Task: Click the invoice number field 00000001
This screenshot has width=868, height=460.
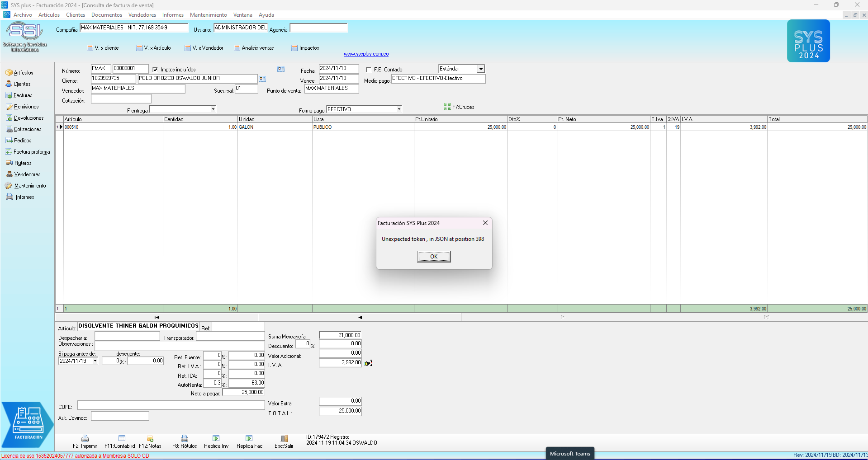Action: tap(130, 69)
